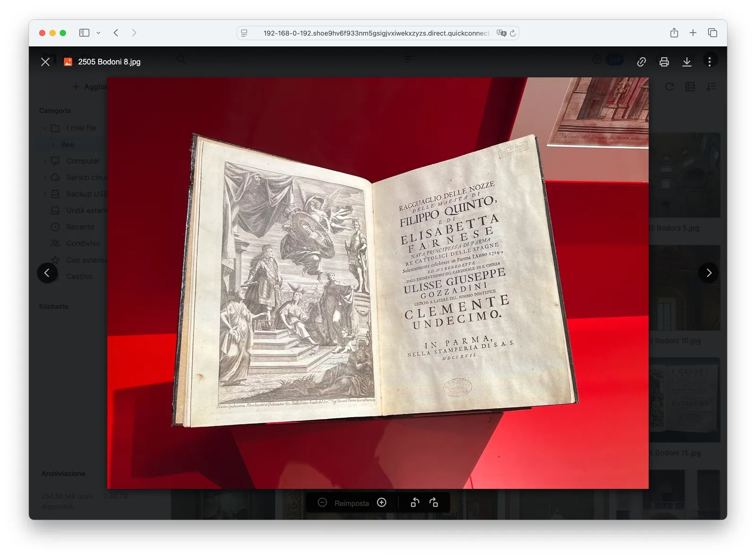The width and height of the screenshot is (756, 558).
Task: Open the page settings icon in address bar
Action: tap(244, 33)
